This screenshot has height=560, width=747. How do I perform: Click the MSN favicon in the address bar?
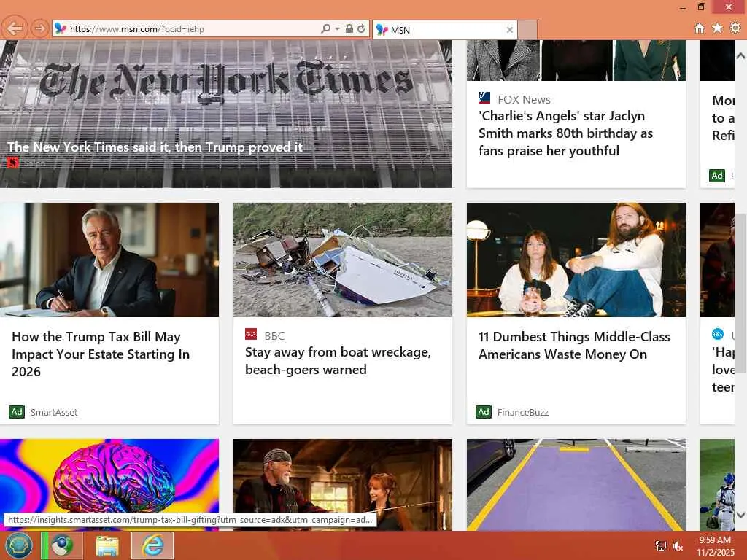click(61, 29)
